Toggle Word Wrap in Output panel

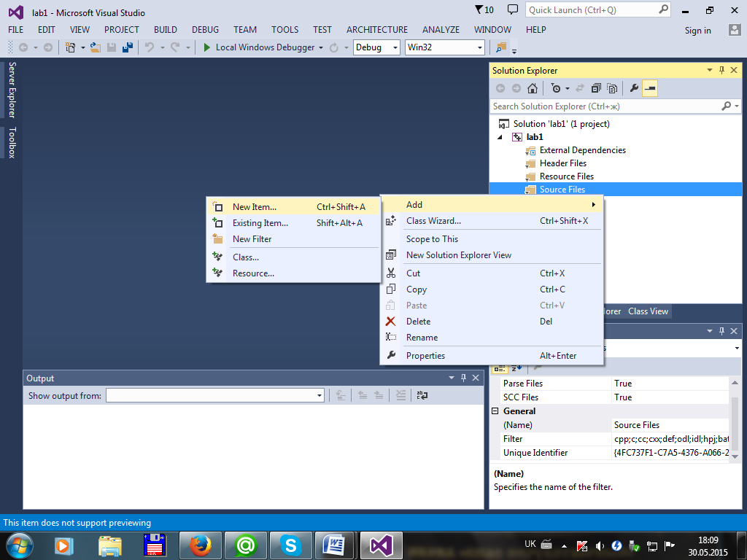pyautogui.click(x=422, y=395)
